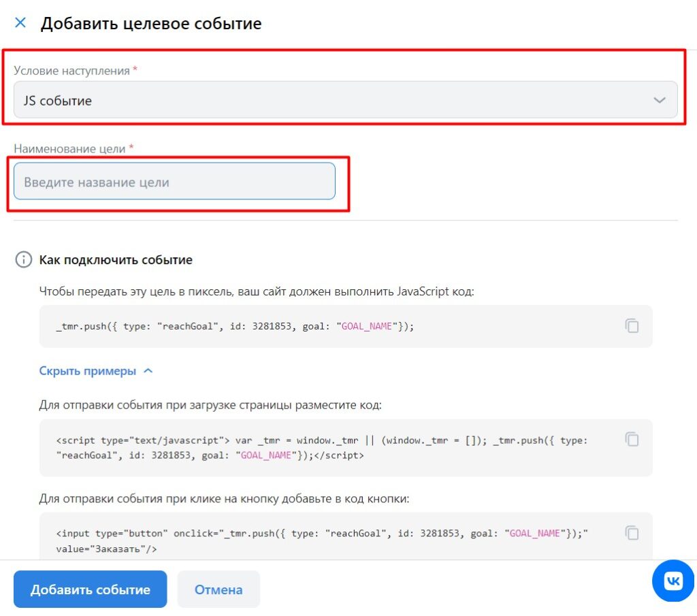Image resolution: width=697 pixels, height=616 pixels.
Task: Cancel with the 'Отмена' button
Action: [x=218, y=589]
